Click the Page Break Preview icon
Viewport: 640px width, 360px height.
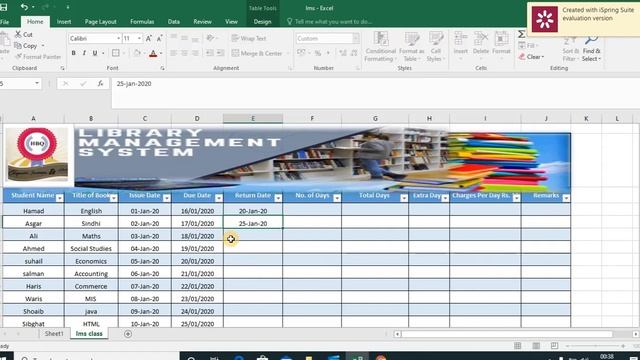point(554,346)
